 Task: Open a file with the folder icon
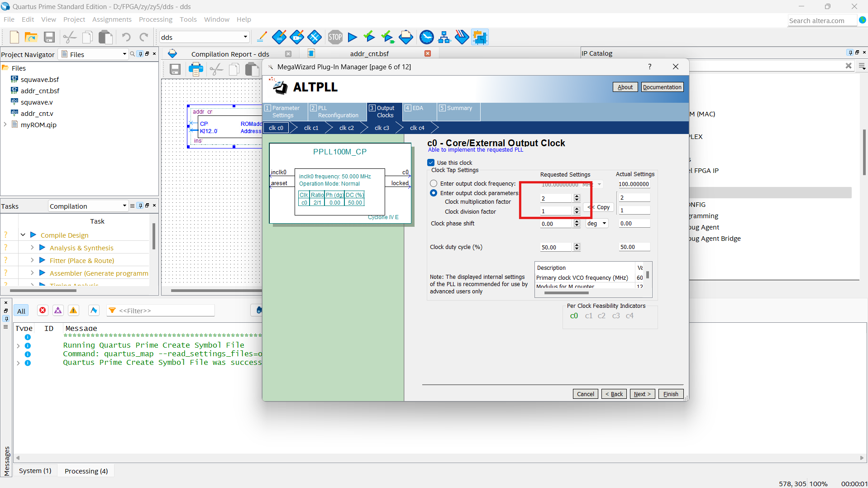coord(31,37)
